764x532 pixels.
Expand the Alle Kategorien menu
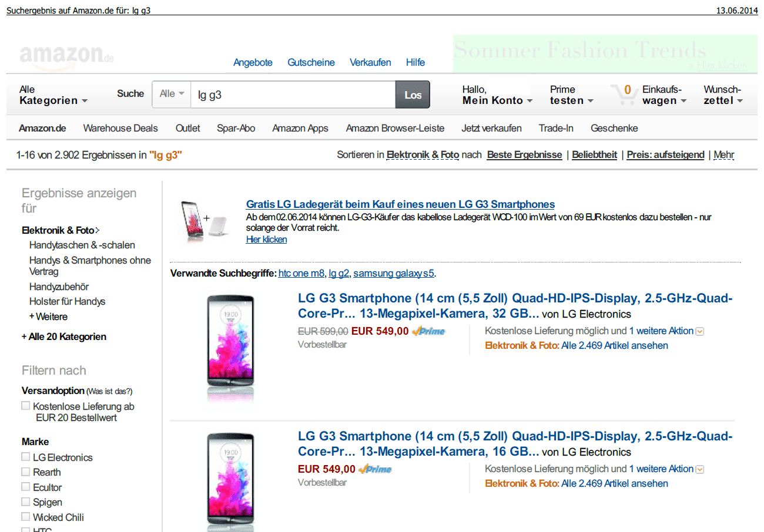pos(53,95)
